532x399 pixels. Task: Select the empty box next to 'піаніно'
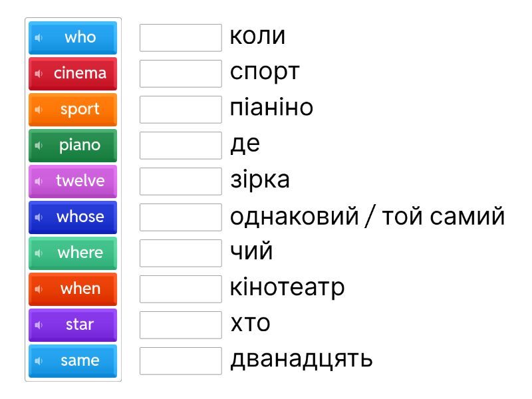pyautogui.click(x=180, y=110)
